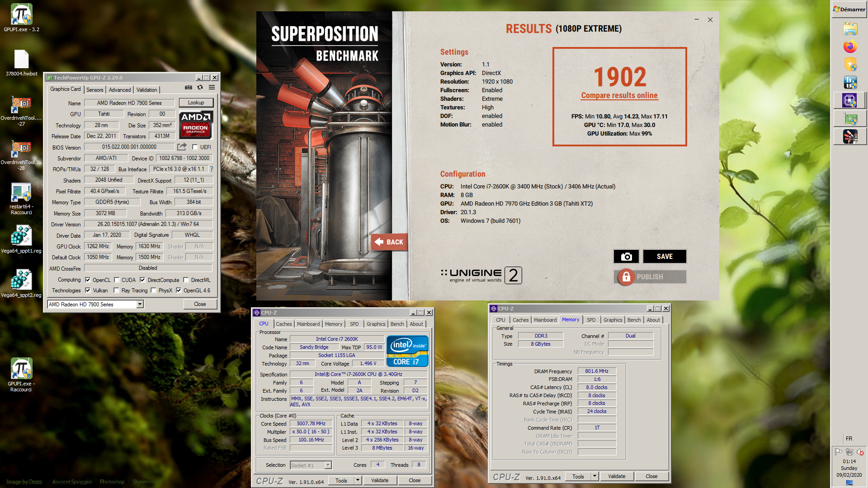Switch to the Sensors tab in GPU-Z
This screenshot has width=868, height=488.
point(95,90)
